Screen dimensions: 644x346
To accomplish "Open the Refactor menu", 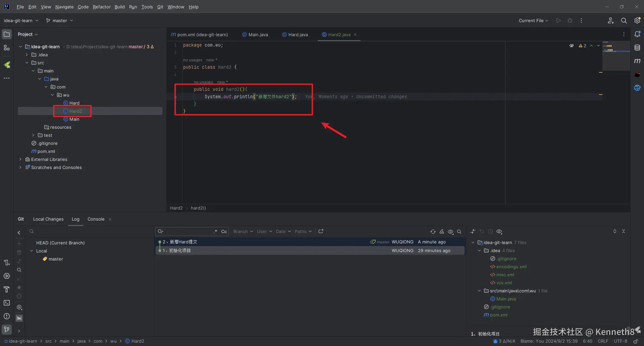I will 102,7.
